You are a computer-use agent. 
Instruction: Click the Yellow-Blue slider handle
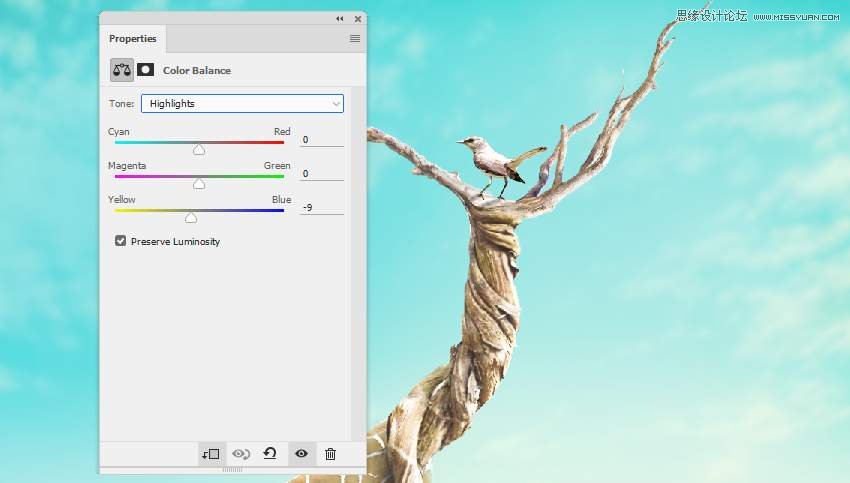(x=191, y=217)
